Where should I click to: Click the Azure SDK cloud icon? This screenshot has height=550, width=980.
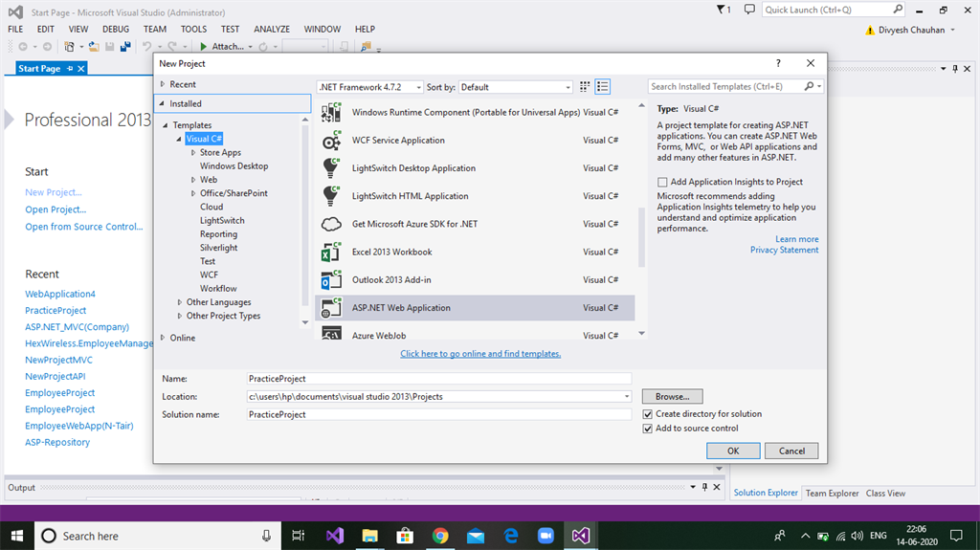pos(331,224)
